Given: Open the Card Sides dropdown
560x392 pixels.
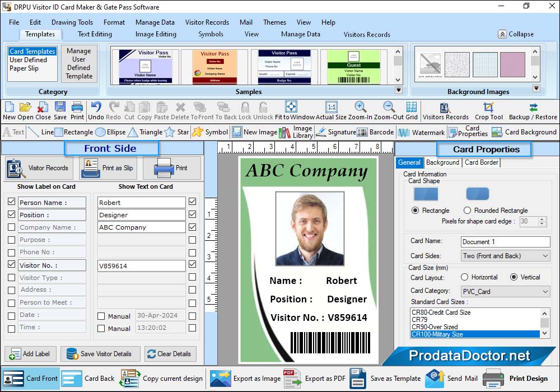Looking at the screenshot, I should 505,255.
